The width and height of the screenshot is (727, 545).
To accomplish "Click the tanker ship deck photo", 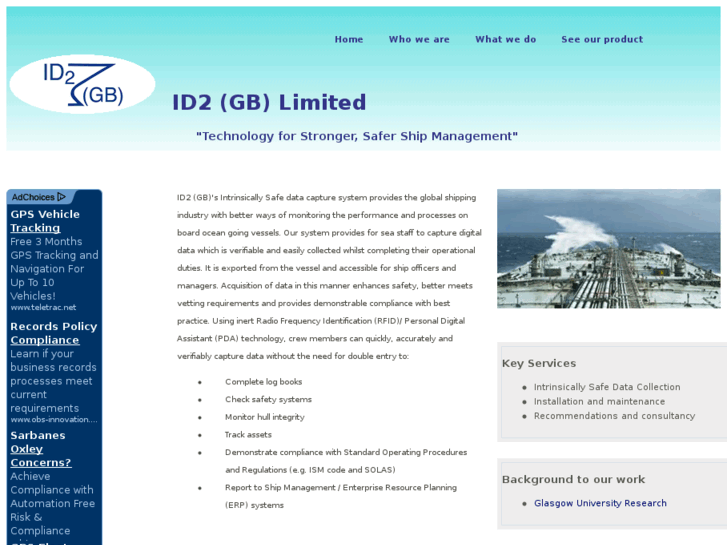I will 608,249.
